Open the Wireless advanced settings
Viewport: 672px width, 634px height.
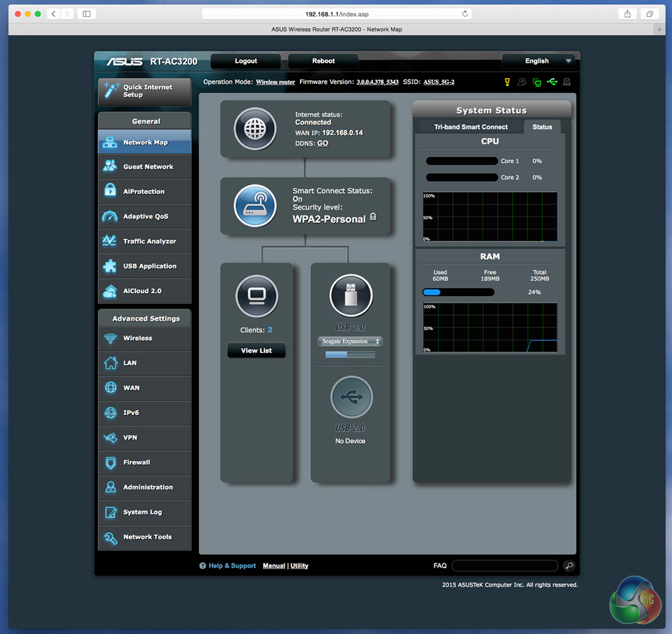click(144, 338)
